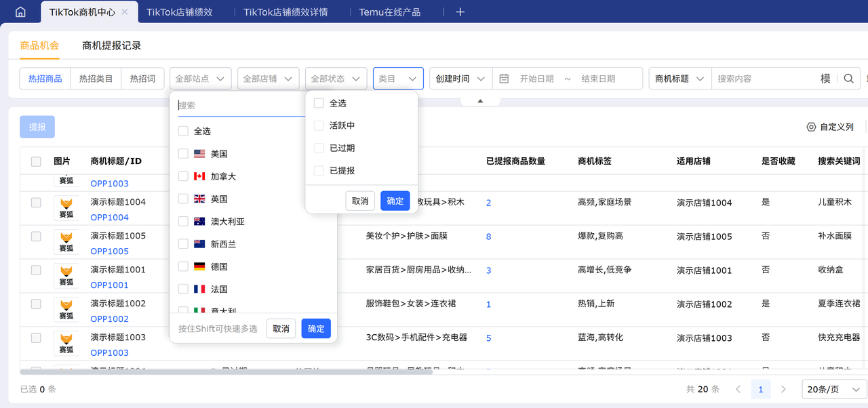Click the 提报 button
The height and width of the screenshot is (408, 868).
tap(37, 127)
